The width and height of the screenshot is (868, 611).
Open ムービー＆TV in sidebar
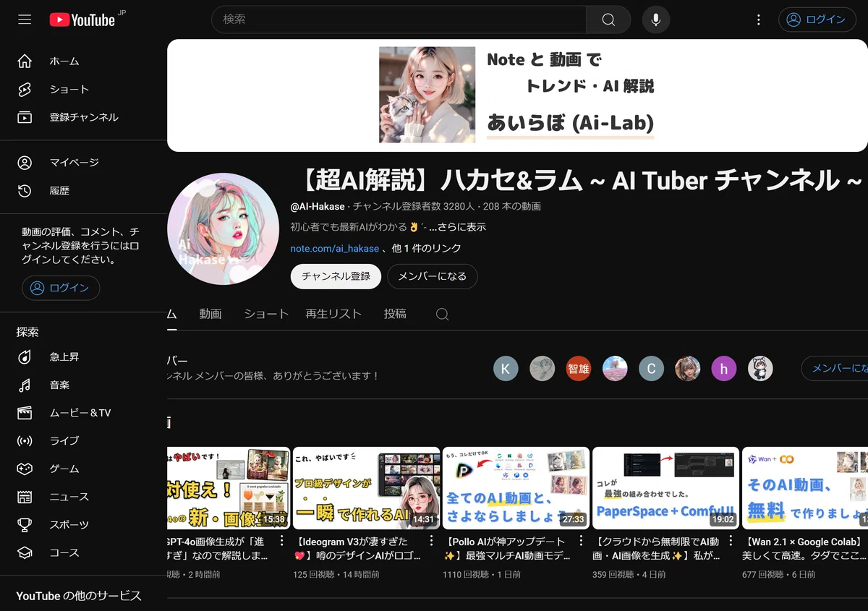(x=83, y=413)
